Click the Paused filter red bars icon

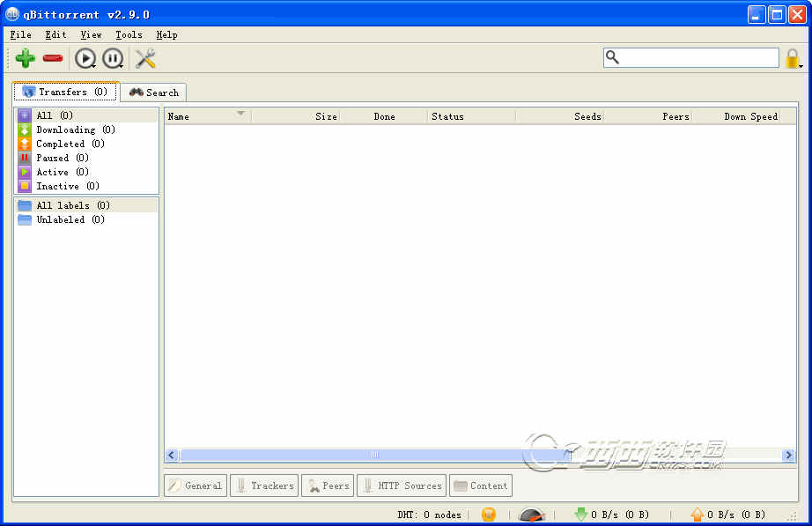coord(25,158)
